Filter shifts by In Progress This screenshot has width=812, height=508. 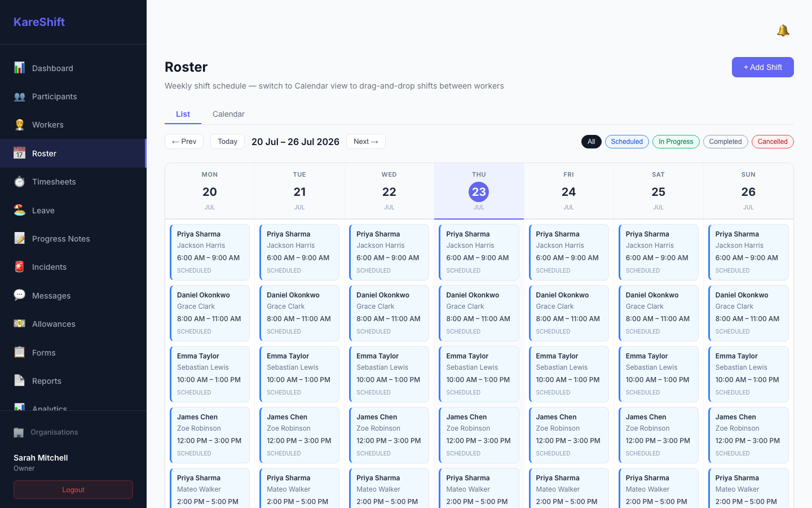point(676,142)
